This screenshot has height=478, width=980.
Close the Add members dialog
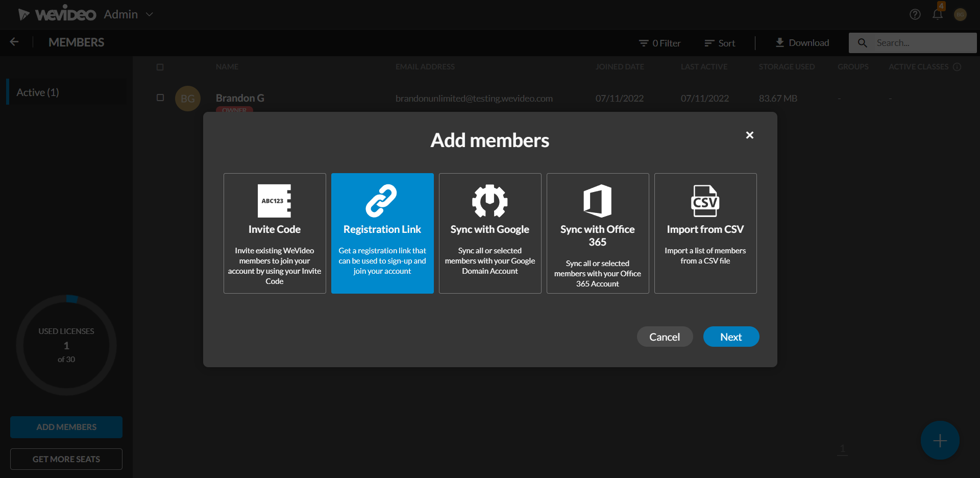[x=749, y=135]
